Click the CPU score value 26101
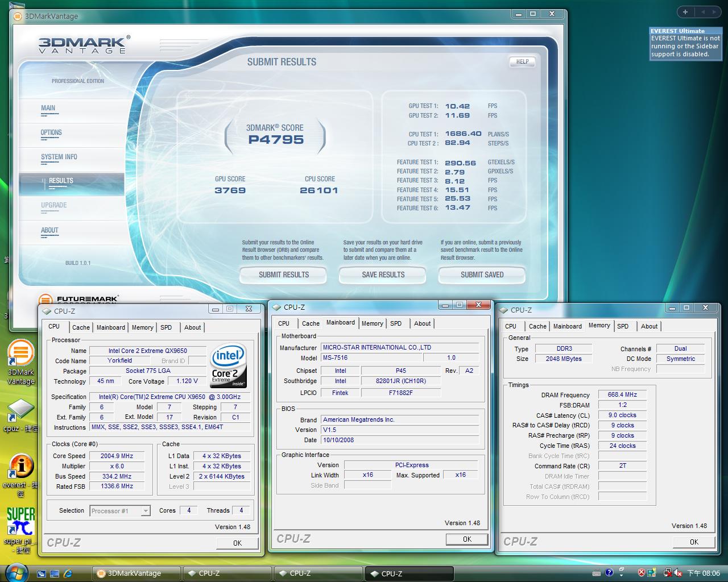728x582 pixels. pyautogui.click(x=319, y=190)
